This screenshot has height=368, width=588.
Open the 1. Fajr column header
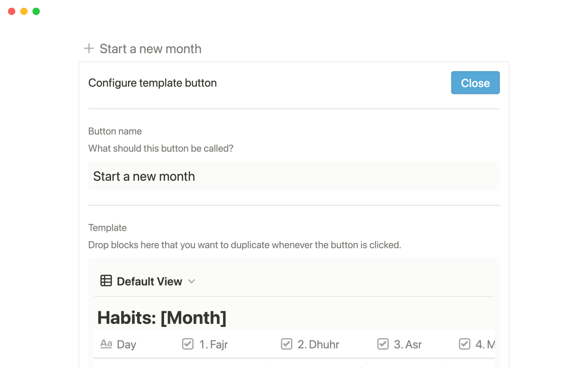tap(213, 344)
